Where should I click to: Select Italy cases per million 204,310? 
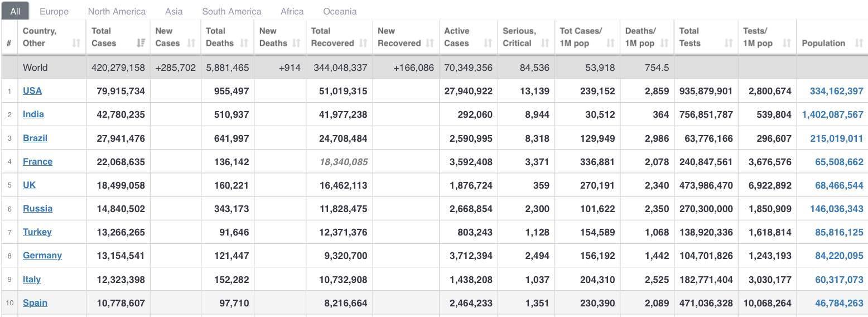[597, 279]
